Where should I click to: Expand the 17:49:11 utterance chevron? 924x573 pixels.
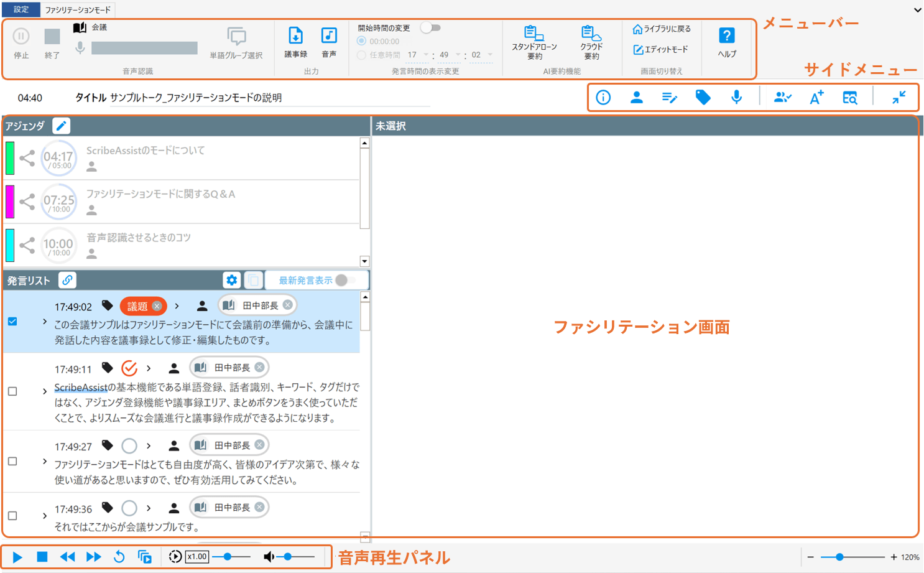[x=45, y=391]
